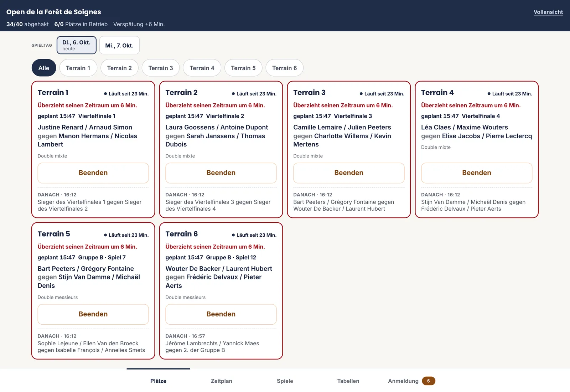Click the Terrain 6 card heading
This screenshot has height=392, width=570.
(182, 234)
